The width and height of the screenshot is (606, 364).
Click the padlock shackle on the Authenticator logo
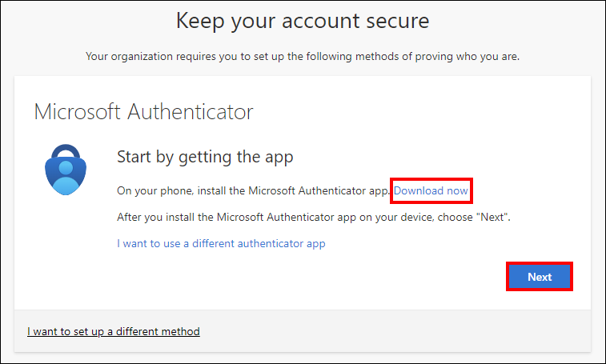tap(66, 151)
